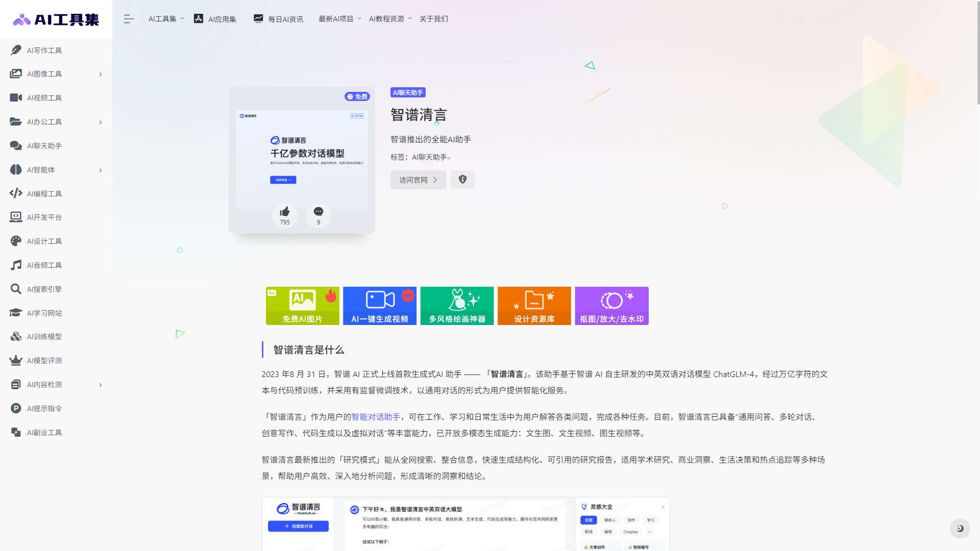The width and height of the screenshot is (980, 551).
Task: Click the AI音频工具 music note icon
Action: (x=16, y=265)
